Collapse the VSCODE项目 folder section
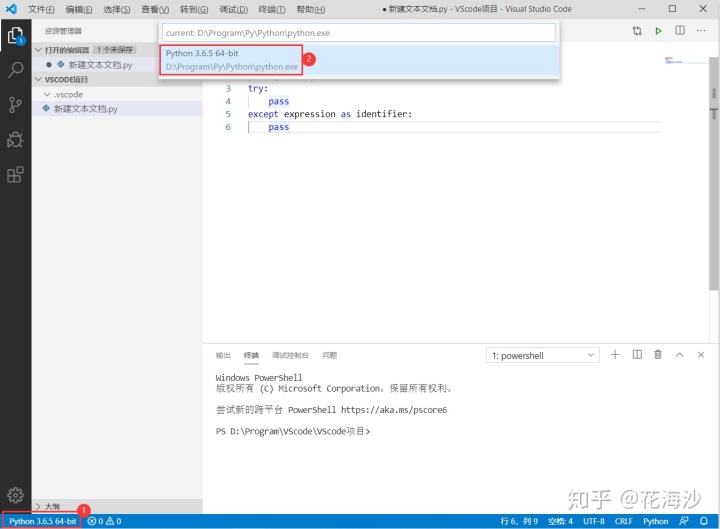This screenshot has height=529, width=720. click(x=39, y=79)
